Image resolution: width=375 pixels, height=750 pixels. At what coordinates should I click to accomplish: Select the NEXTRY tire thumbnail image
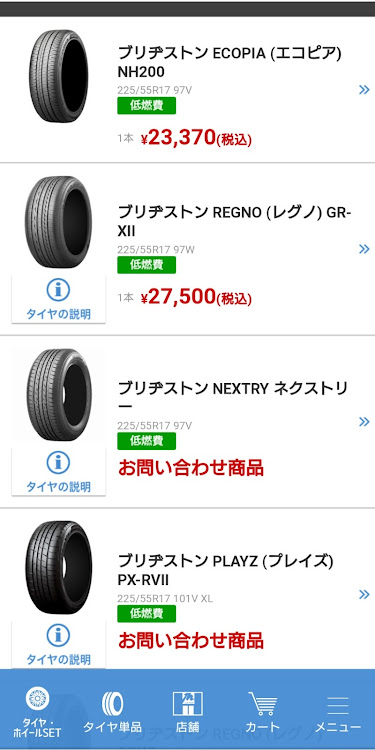pos(58,395)
